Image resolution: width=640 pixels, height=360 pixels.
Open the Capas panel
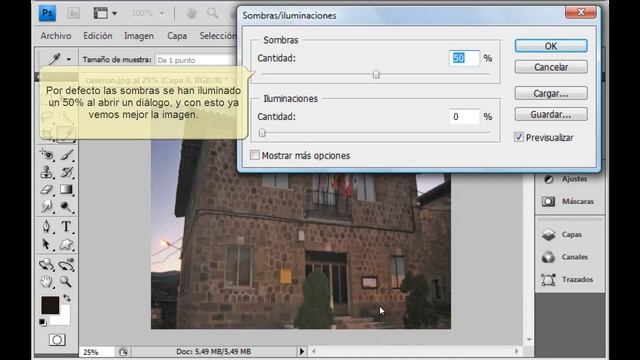pyautogui.click(x=570, y=234)
